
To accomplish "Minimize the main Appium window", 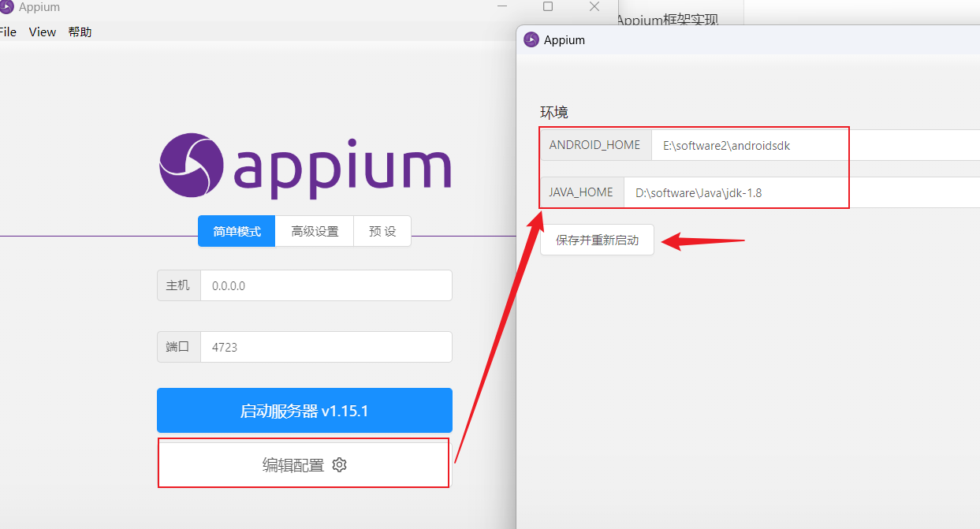I will click(502, 6).
